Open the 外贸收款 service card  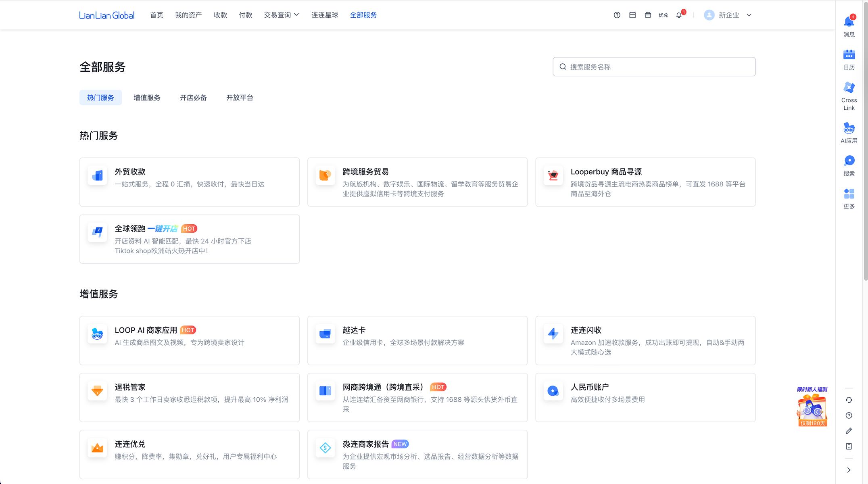click(x=189, y=182)
